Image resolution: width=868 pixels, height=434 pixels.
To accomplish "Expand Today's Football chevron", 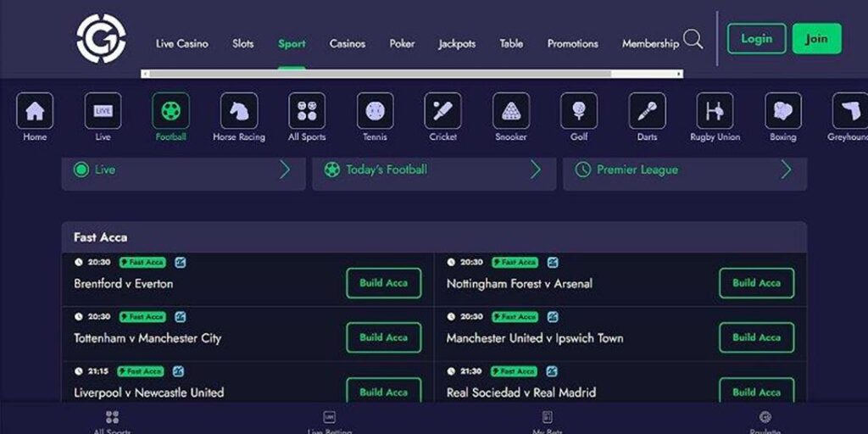I will 536,170.
